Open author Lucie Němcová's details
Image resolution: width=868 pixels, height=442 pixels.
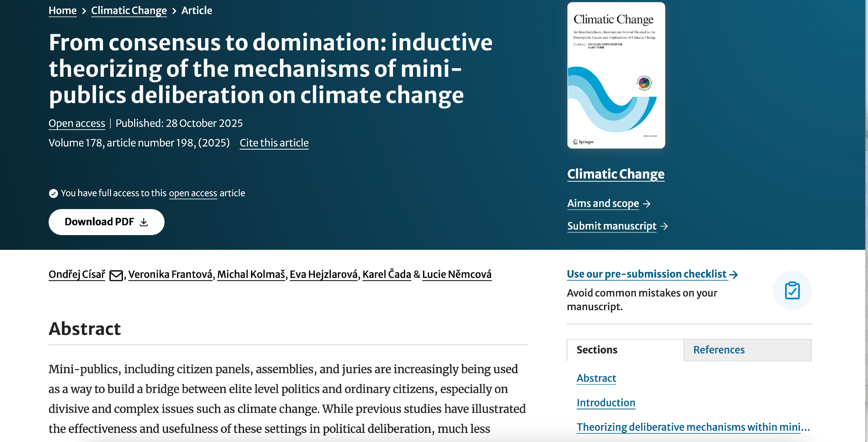(456, 275)
